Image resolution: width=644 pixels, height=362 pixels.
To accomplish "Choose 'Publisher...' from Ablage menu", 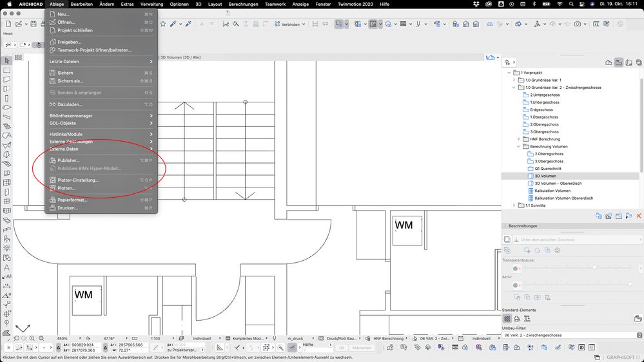I will point(101,160).
